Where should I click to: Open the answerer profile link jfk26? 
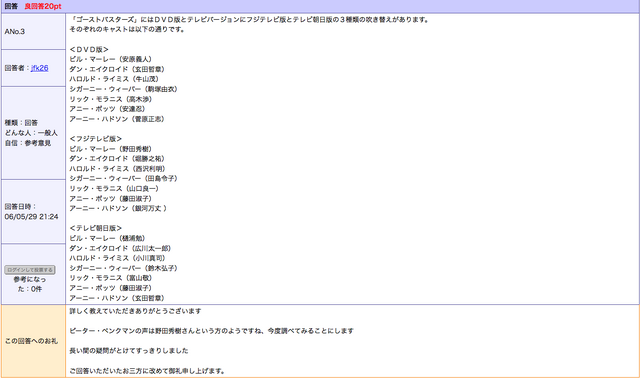40,68
